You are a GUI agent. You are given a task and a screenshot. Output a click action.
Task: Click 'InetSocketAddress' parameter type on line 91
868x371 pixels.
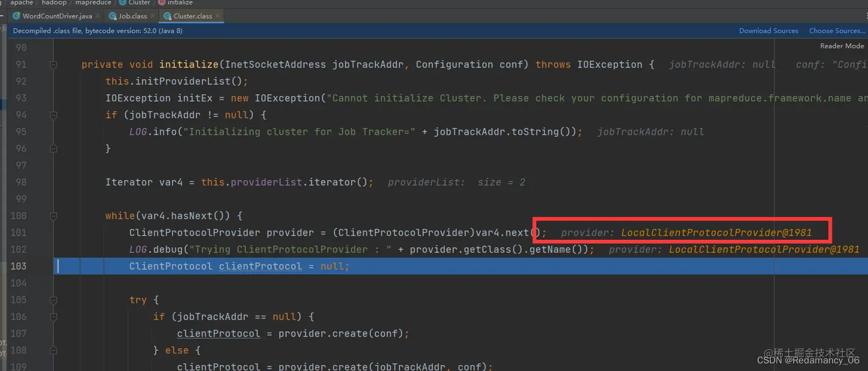pos(276,65)
